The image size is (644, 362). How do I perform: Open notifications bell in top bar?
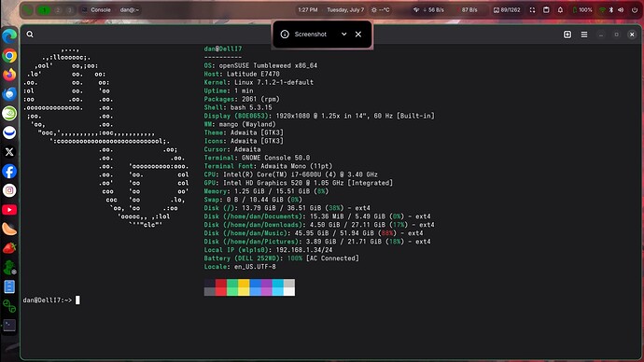[x=560, y=10]
